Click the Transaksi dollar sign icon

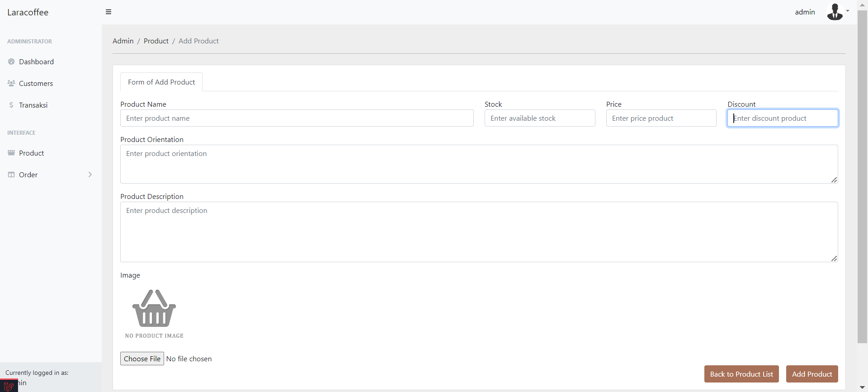(x=11, y=105)
